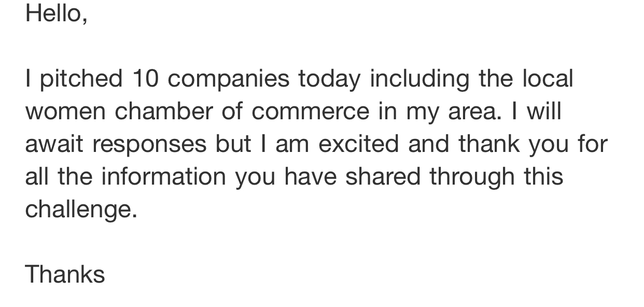The height and width of the screenshot is (307, 644).
Task: Click the word "commerce" in the message
Action: pyautogui.click(x=311, y=111)
